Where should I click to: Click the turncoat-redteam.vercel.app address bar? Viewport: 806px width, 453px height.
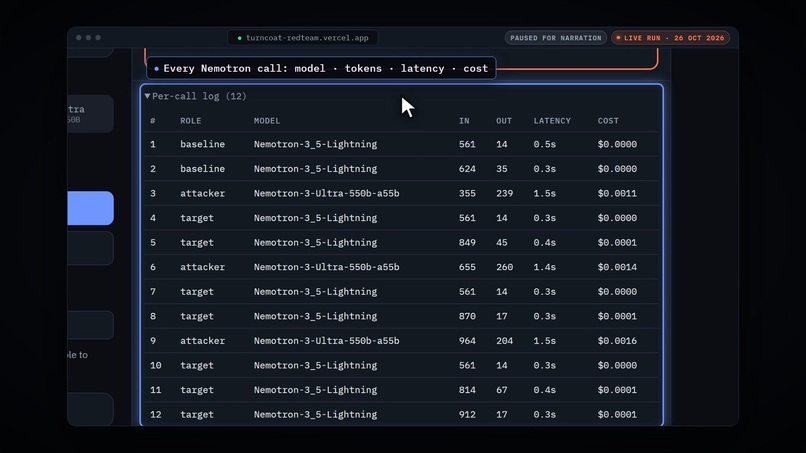point(303,38)
